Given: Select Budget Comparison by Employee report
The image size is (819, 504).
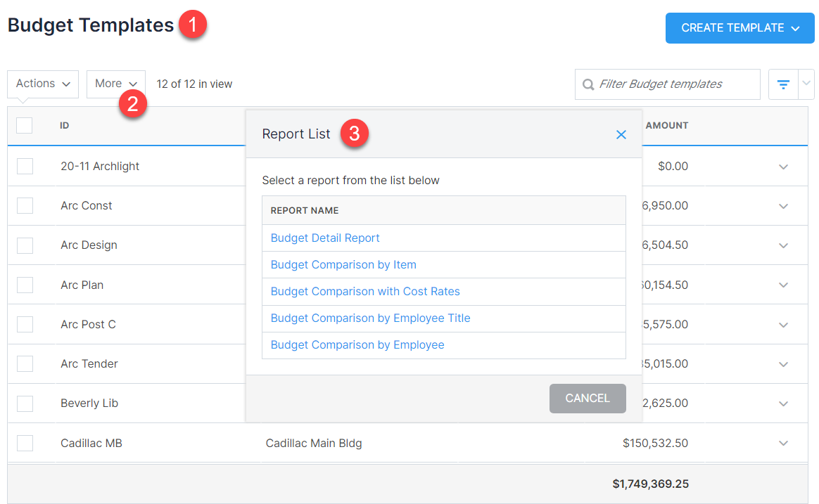Looking at the screenshot, I should tap(357, 344).
